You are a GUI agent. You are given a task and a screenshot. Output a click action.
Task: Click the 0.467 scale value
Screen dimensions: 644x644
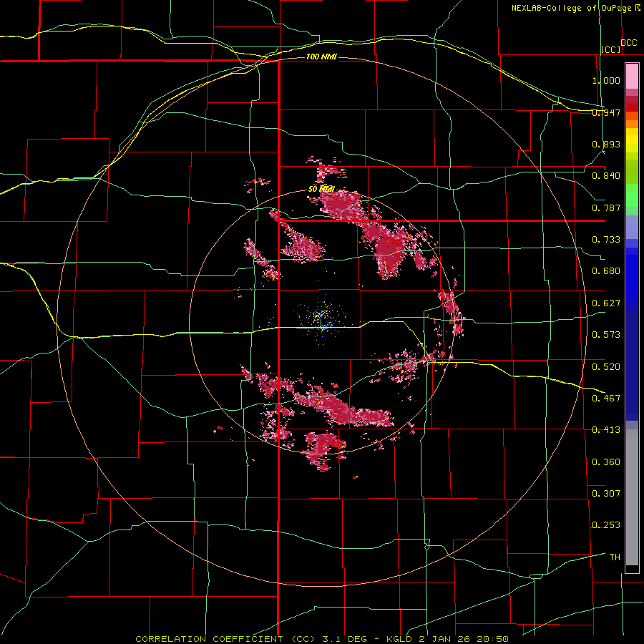pos(606,398)
